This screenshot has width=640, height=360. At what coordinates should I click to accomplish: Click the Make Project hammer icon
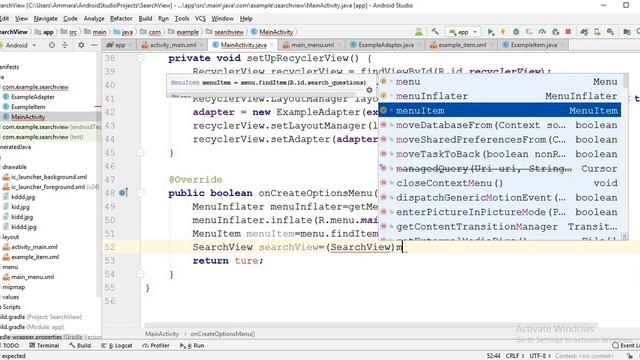tap(435, 32)
